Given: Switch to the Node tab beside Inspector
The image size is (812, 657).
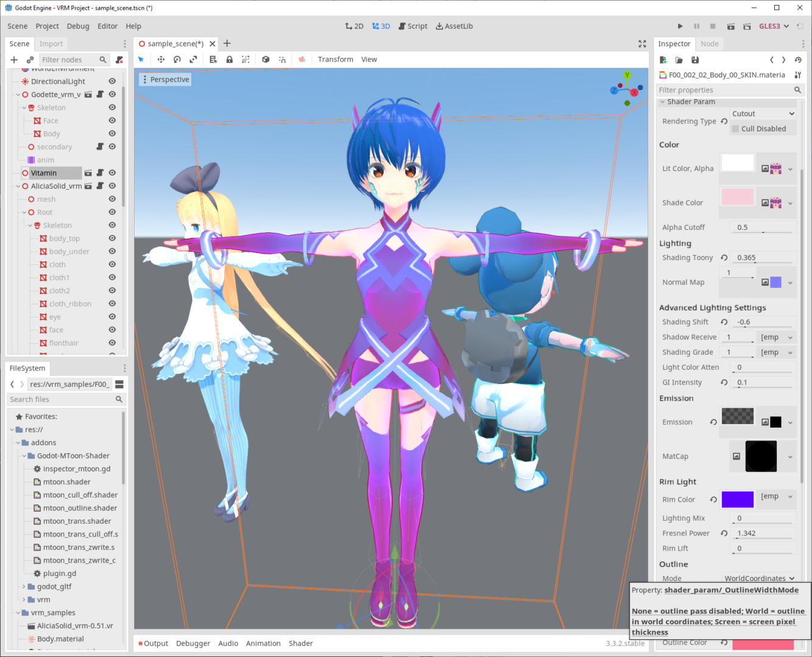Looking at the screenshot, I should [709, 44].
